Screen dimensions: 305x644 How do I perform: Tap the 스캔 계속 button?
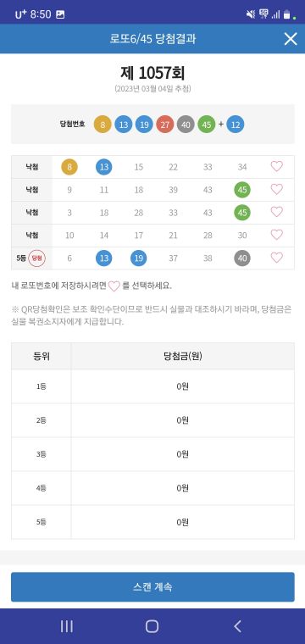(152, 587)
